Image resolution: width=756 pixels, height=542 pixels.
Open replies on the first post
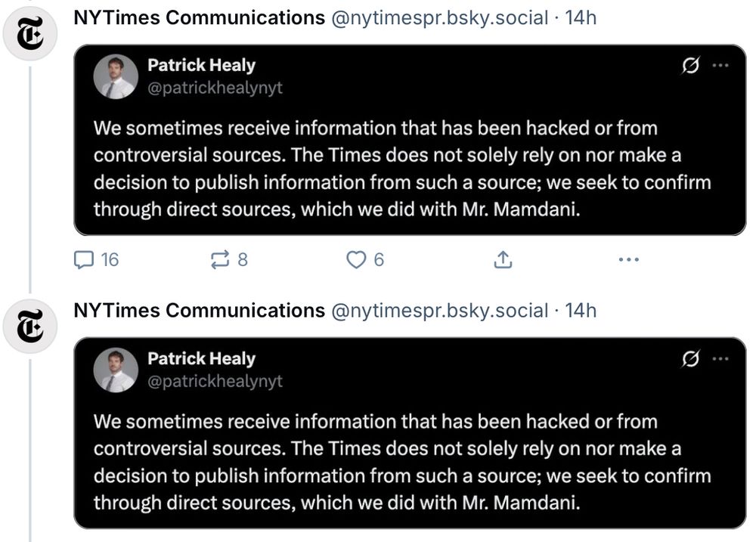[x=96, y=259]
